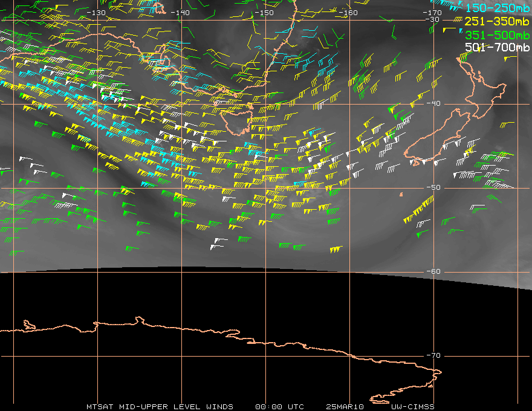Image resolution: width=532 pixels, height=411 pixels.
Task: Click the -70 latitude label
Action: click(x=433, y=355)
